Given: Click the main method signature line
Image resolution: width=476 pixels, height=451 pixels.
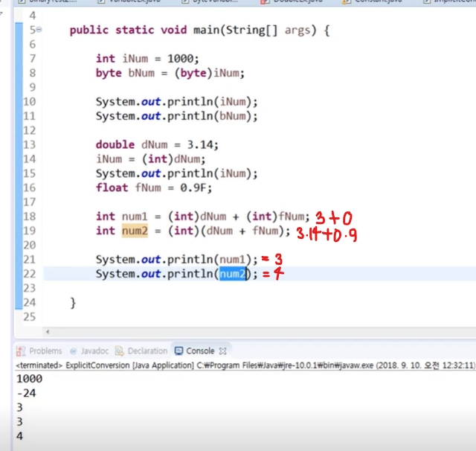Looking at the screenshot, I should (x=200, y=30).
